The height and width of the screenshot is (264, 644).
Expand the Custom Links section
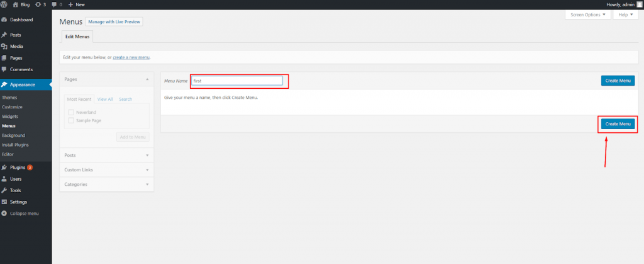(x=106, y=169)
